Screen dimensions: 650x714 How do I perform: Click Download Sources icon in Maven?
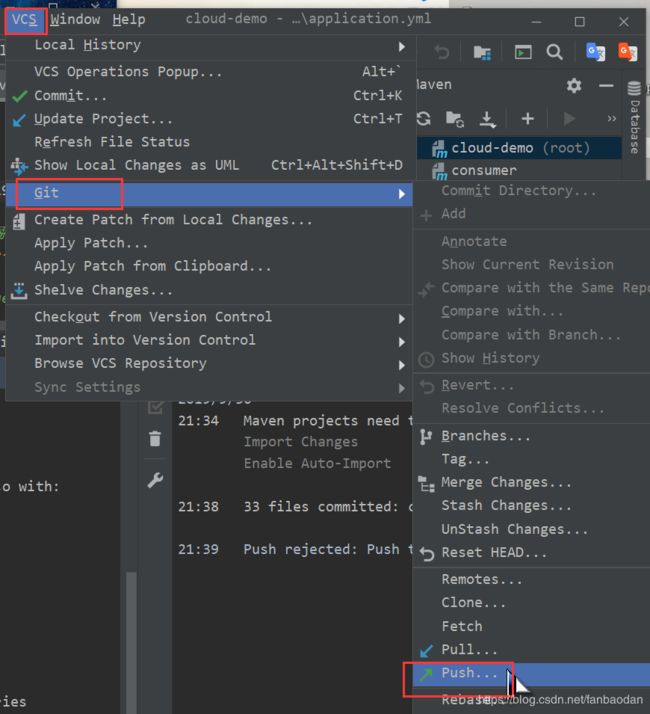pos(487,119)
